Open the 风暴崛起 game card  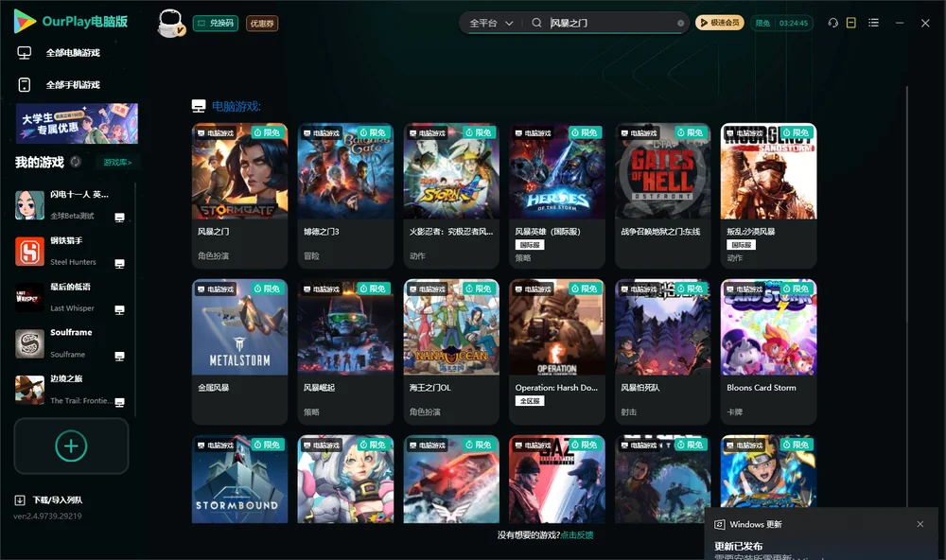tap(345, 352)
